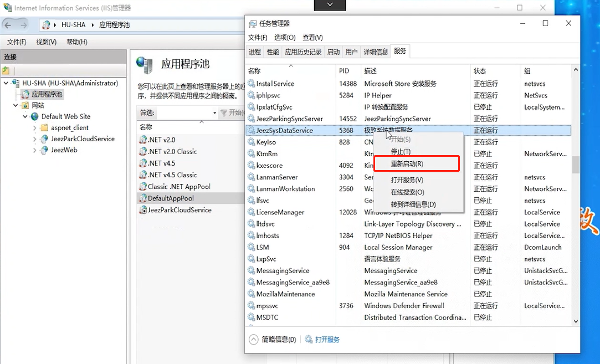Click the connect icon in the IIS Connections toolbar

[x=6, y=70]
